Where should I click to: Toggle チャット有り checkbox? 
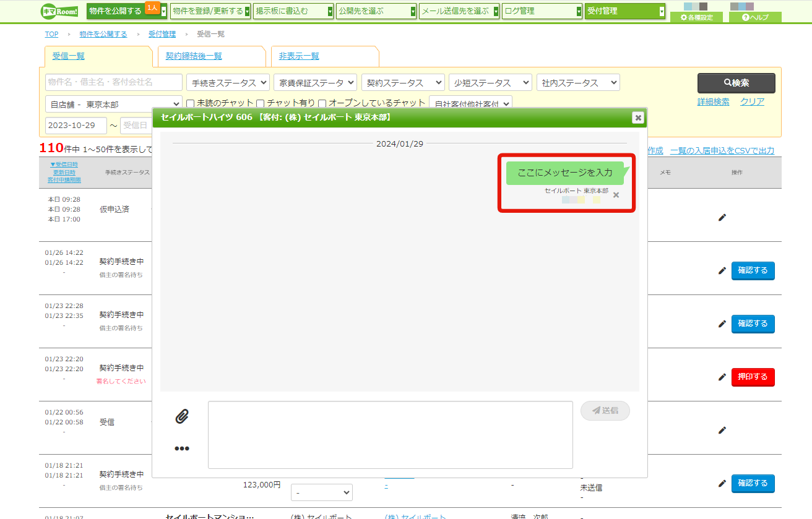(261, 103)
